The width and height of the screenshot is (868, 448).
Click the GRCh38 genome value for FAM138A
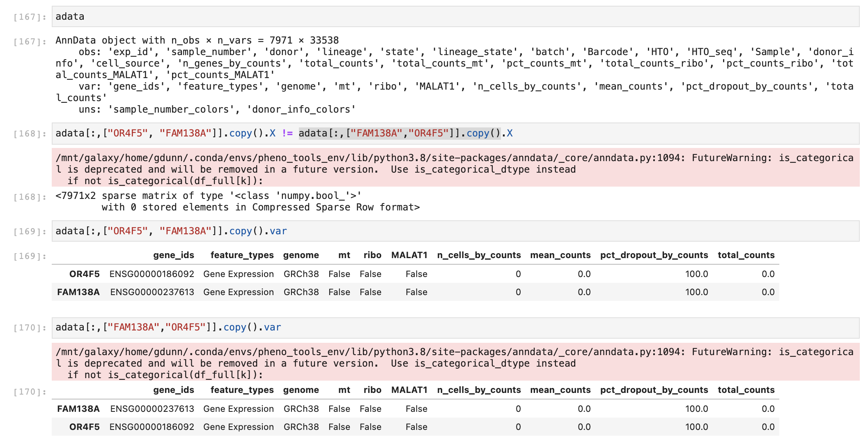click(x=301, y=409)
